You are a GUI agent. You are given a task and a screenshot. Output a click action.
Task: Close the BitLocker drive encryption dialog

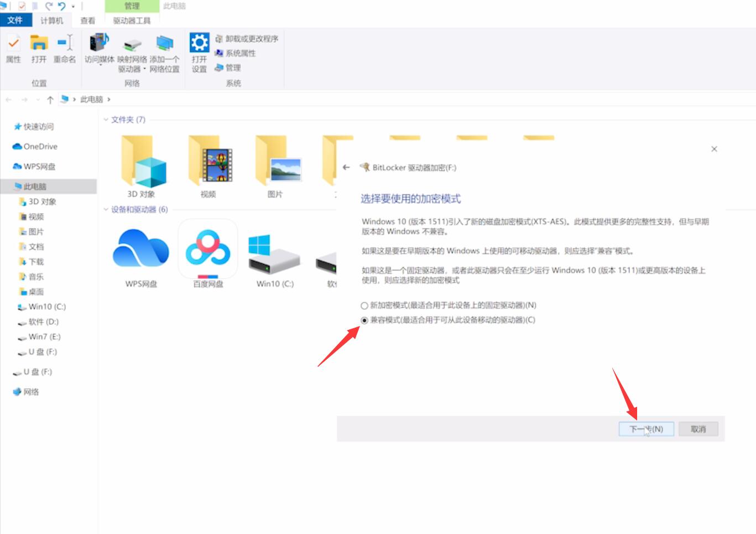click(x=714, y=149)
